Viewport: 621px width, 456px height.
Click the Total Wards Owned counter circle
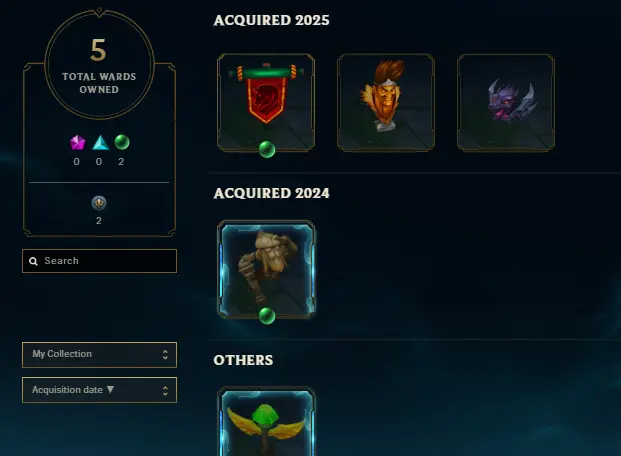point(99,64)
